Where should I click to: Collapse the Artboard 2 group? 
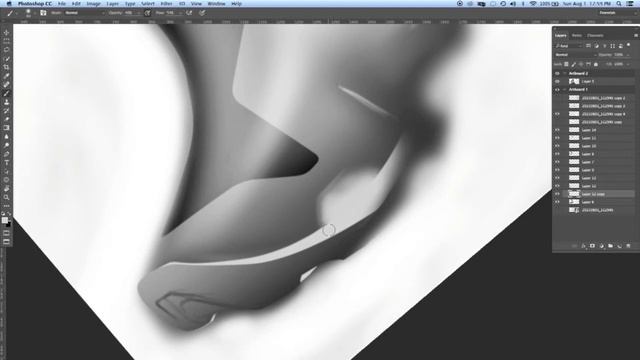(565, 73)
